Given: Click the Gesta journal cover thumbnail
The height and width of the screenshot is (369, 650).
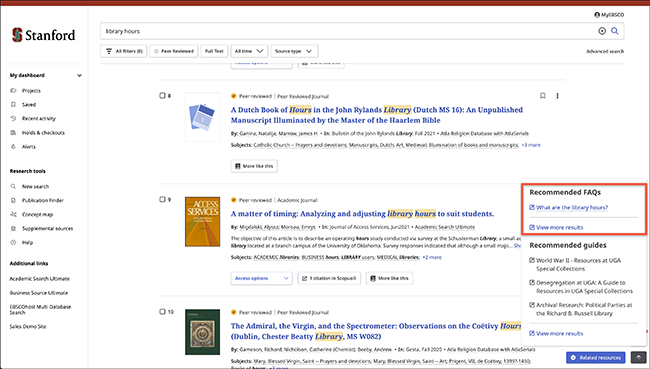Looking at the screenshot, I should click(202, 332).
